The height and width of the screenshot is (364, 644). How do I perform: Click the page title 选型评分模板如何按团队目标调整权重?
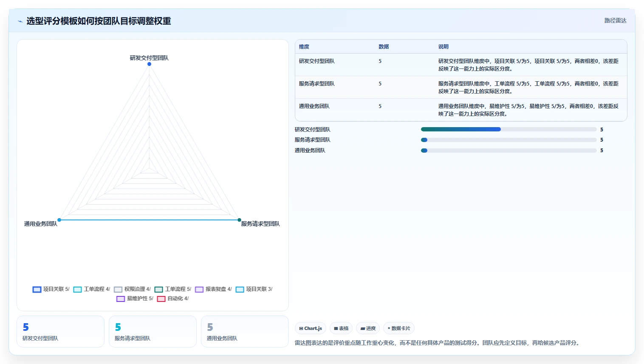pyautogui.click(x=99, y=21)
